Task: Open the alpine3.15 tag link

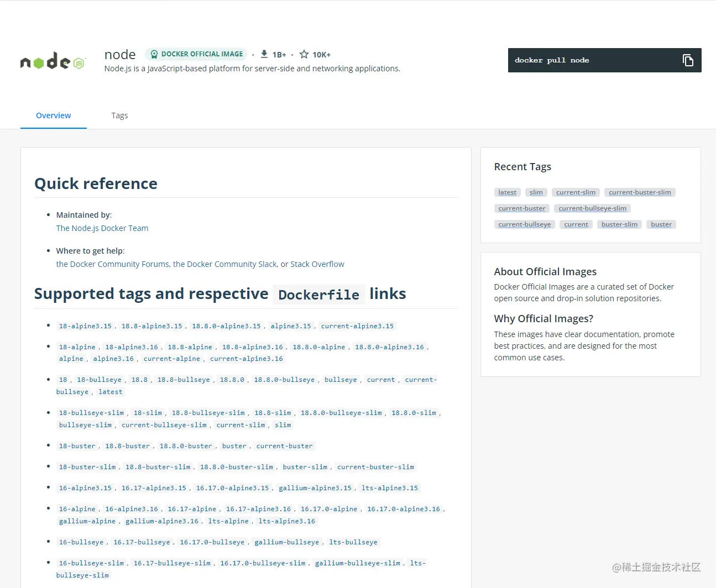Action: click(291, 326)
